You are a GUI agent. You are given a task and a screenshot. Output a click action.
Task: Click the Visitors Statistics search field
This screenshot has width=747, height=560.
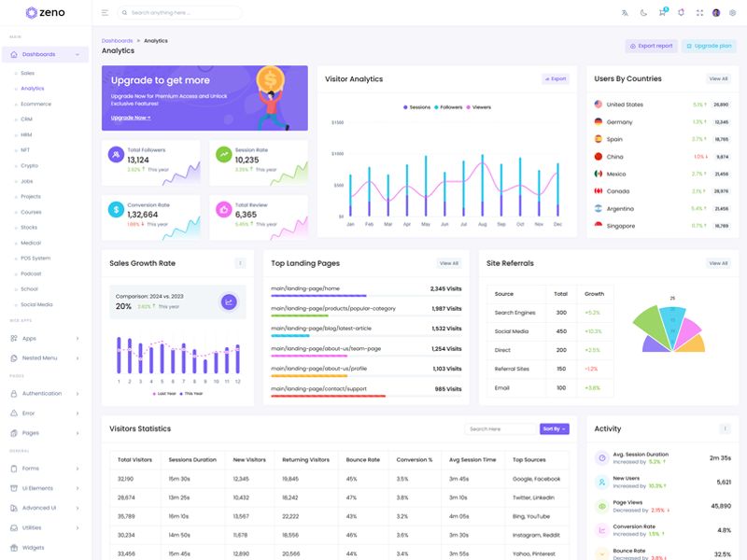pos(500,429)
